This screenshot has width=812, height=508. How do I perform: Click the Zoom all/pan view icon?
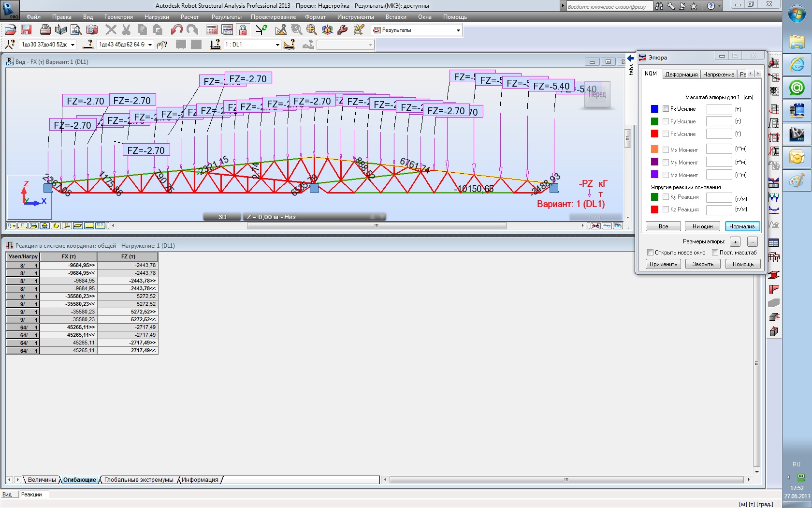tap(312, 30)
